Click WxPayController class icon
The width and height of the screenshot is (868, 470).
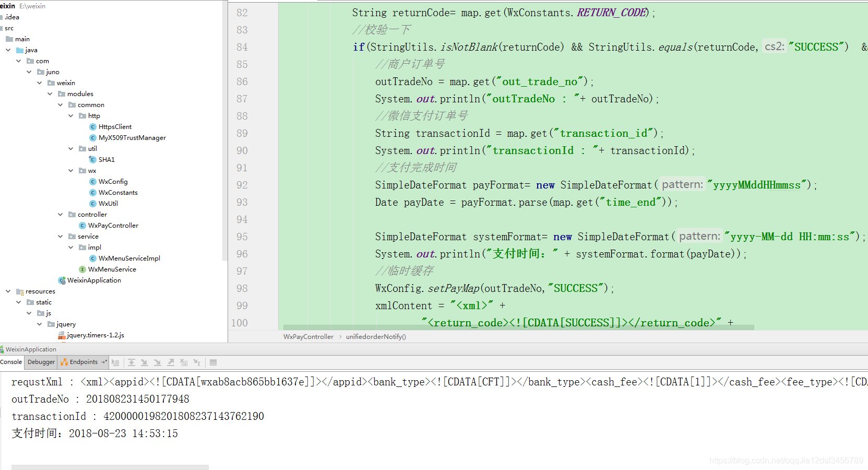point(82,226)
